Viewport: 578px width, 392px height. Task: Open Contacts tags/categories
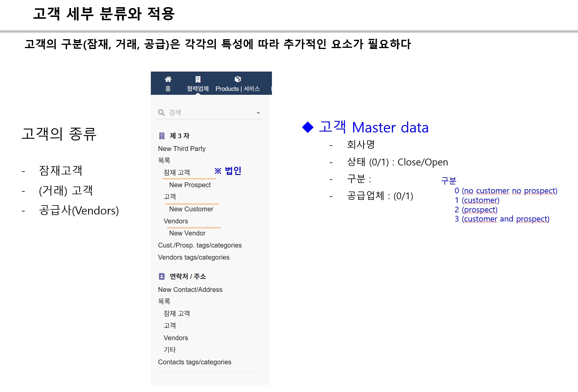(x=194, y=362)
